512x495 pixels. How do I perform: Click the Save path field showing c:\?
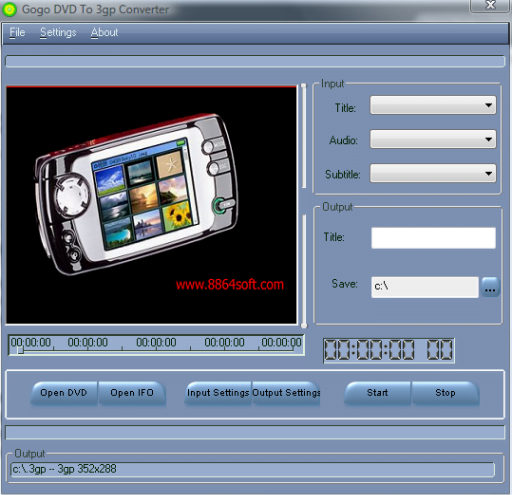tap(425, 287)
